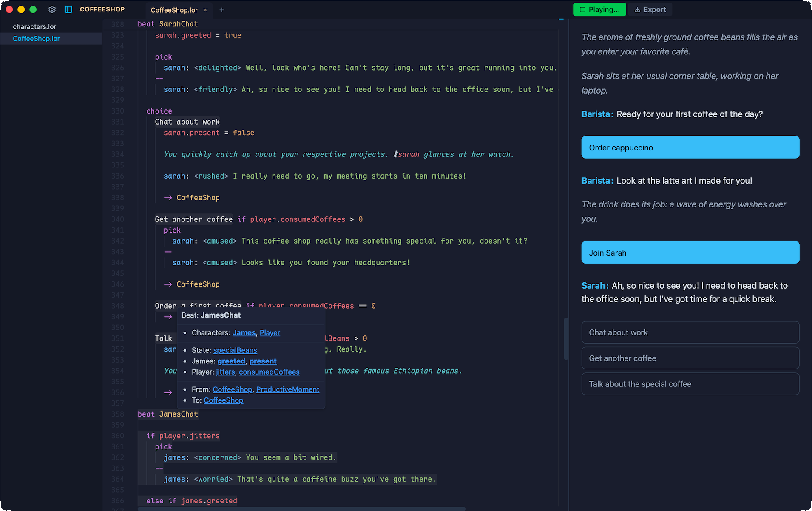This screenshot has height=511, width=812.
Task: Click the 'beat JamesChat' declaration line
Action: 168,414
